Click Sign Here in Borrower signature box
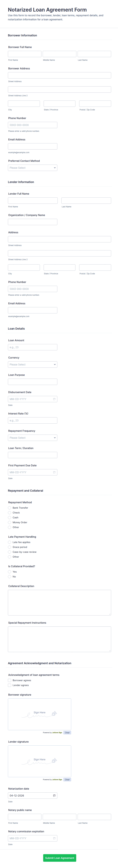 pyautogui.click(x=39, y=713)
